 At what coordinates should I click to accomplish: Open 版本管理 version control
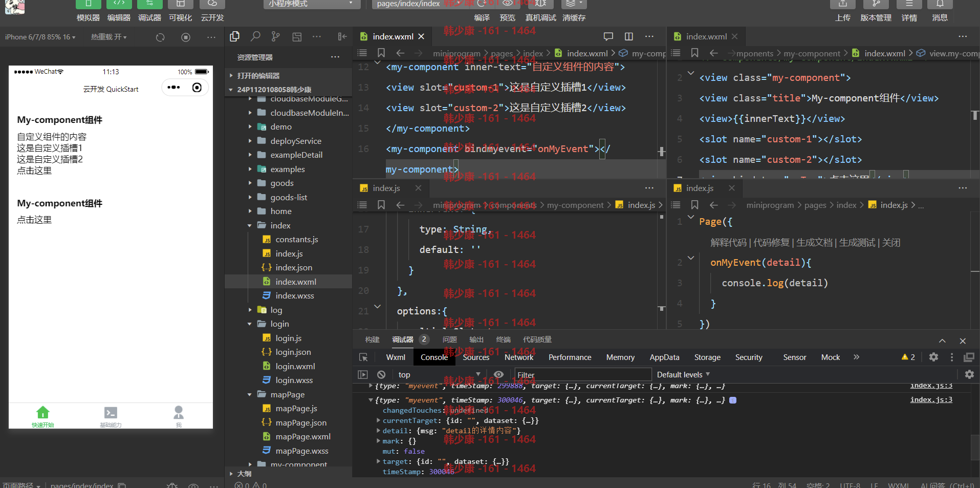coord(876,11)
